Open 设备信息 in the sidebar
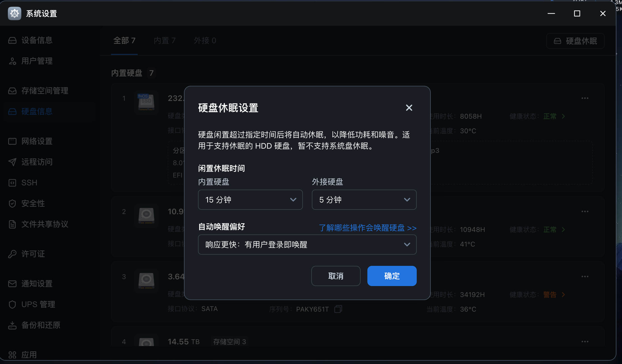The image size is (622, 364). 37,40
